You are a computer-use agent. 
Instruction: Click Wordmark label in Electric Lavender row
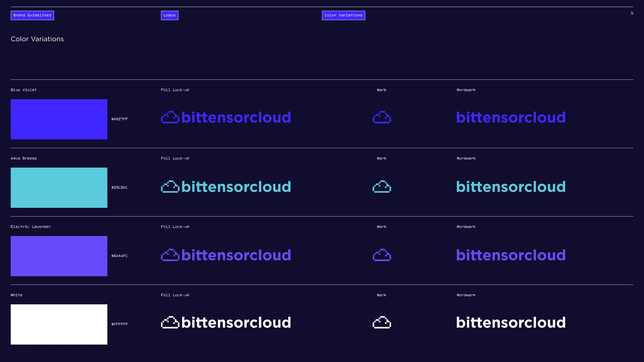pyautogui.click(x=466, y=227)
